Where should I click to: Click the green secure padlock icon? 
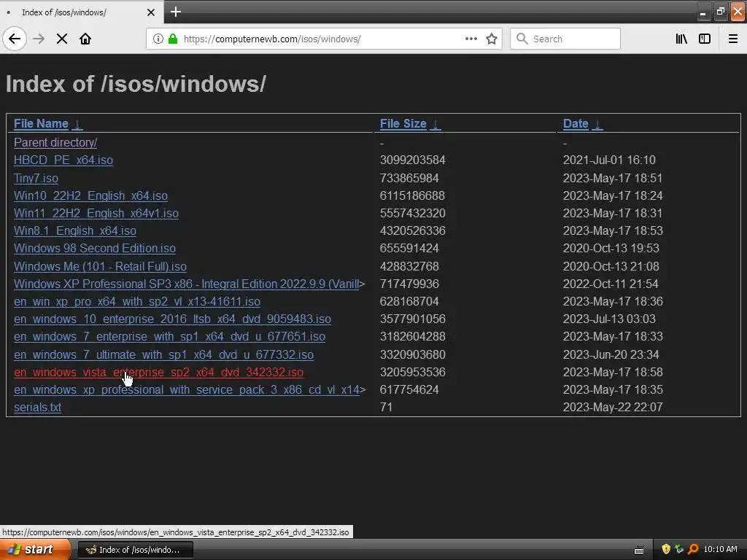pyautogui.click(x=173, y=39)
